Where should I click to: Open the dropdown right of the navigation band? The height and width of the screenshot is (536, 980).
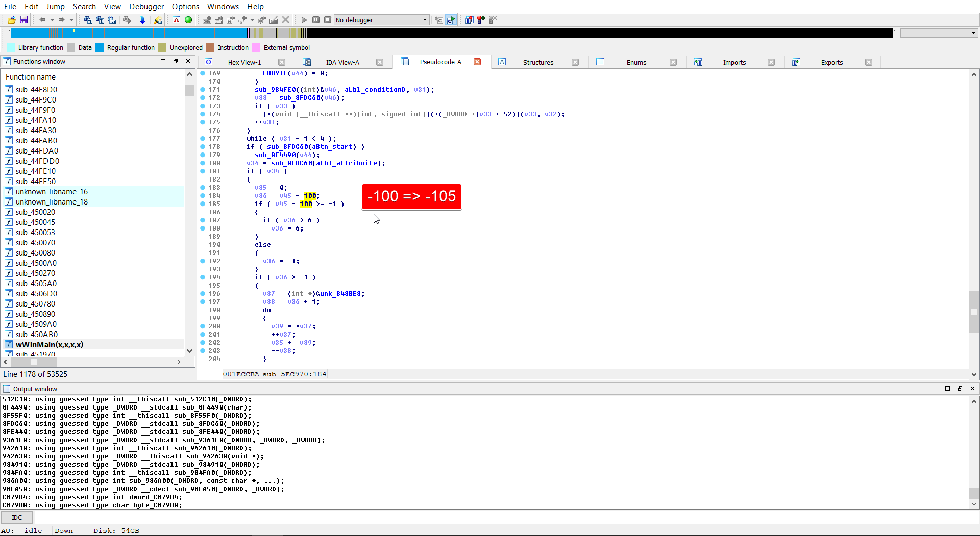coord(939,33)
